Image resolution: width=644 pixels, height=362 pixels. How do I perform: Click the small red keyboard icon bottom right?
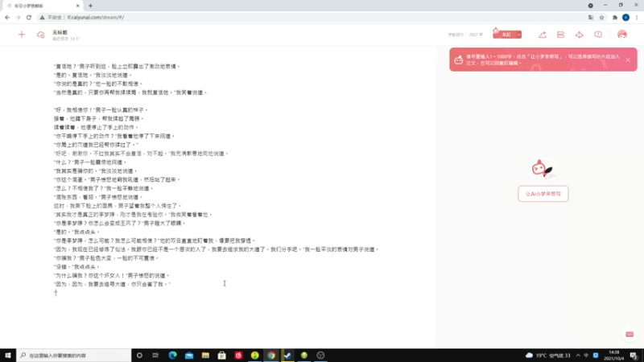630,335
